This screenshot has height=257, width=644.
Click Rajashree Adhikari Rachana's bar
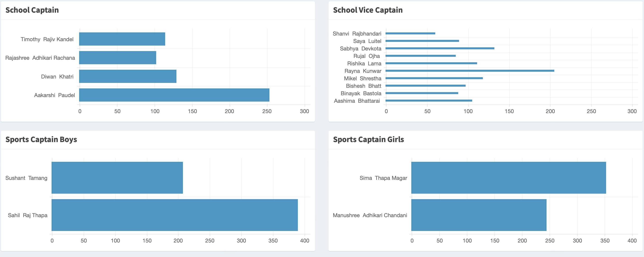click(x=118, y=57)
